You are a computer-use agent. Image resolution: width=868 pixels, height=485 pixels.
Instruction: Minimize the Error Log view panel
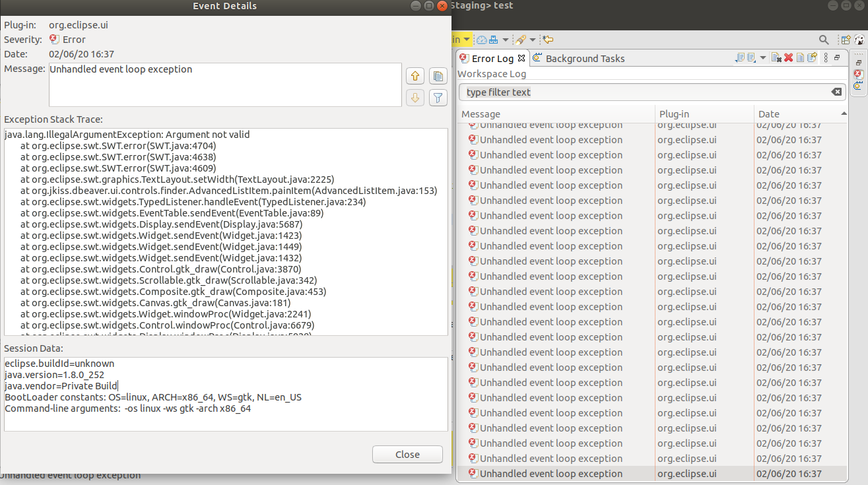(837, 57)
